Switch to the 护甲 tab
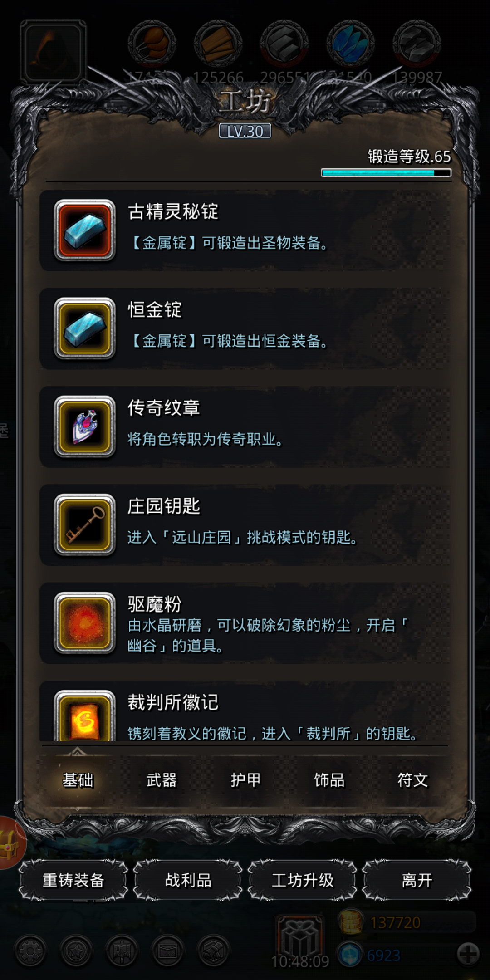The image size is (490, 980). (x=245, y=780)
